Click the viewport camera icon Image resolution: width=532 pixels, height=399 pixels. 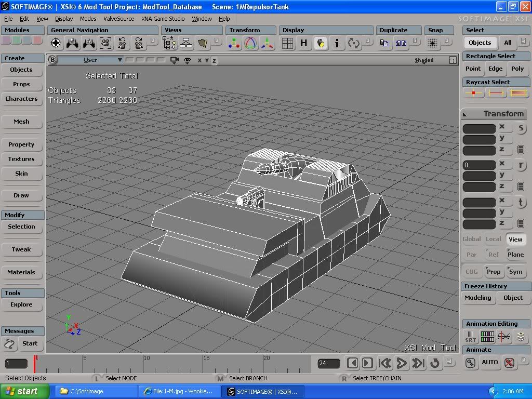coord(175,60)
